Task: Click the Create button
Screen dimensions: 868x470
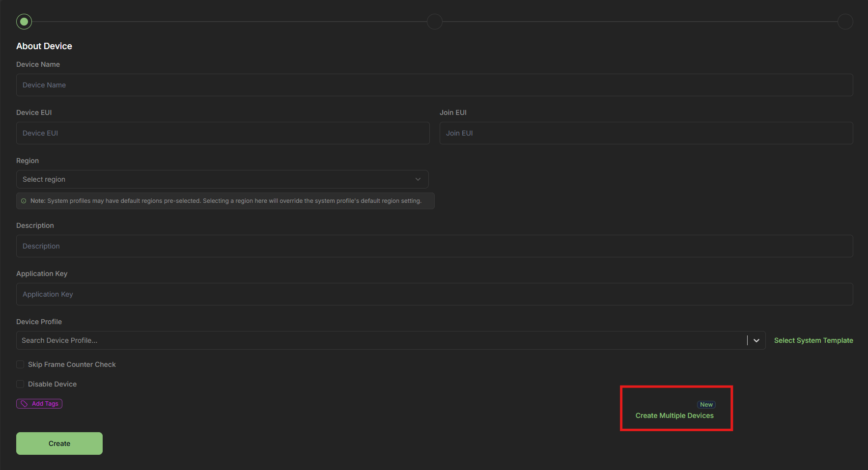Action: [59, 443]
